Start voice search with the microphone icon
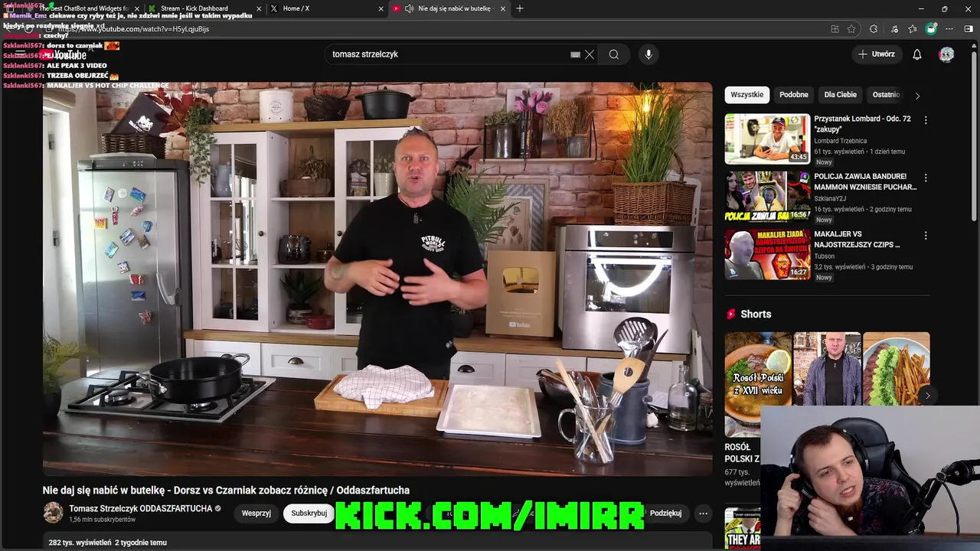Viewport: 980px width, 551px height. click(648, 54)
